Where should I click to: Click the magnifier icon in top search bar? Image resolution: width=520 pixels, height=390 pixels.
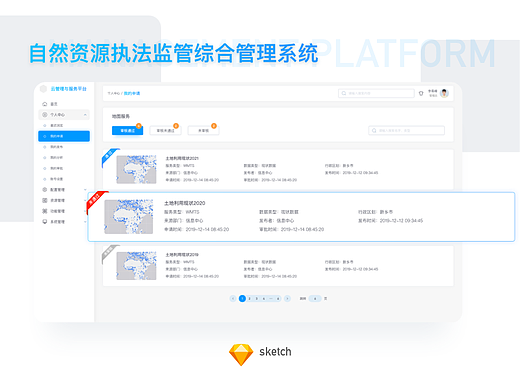click(x=344, y=93)
